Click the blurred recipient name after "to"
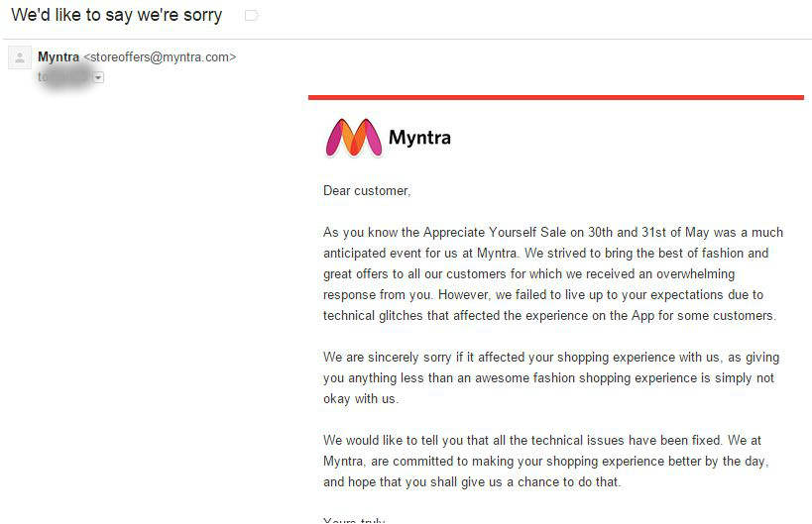 pos(65,77)
